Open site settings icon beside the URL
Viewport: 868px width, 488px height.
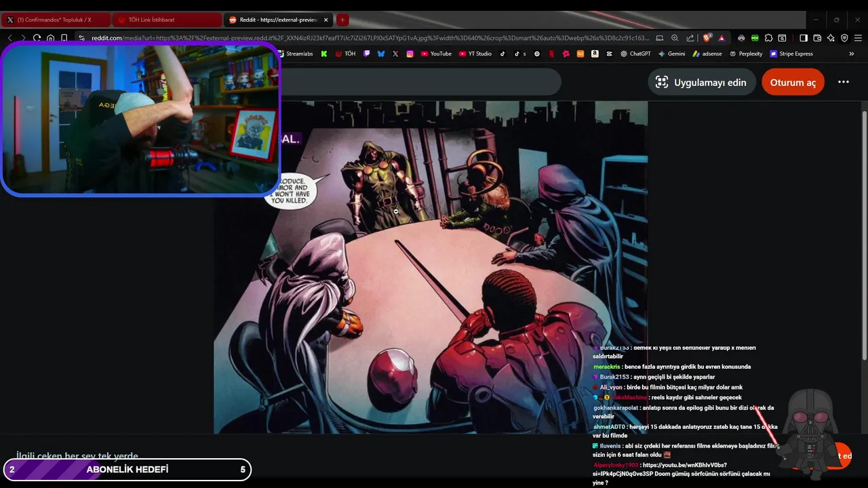(x=82, y=38)
